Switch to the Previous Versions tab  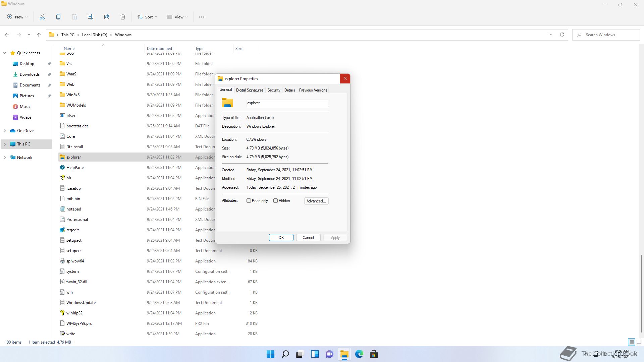coord(313,90)
